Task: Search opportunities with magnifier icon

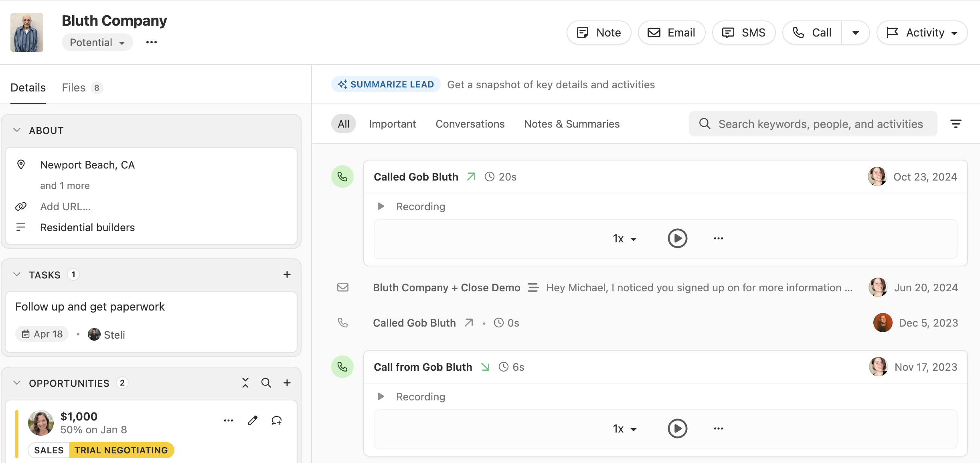Action: tap(266, 383)
